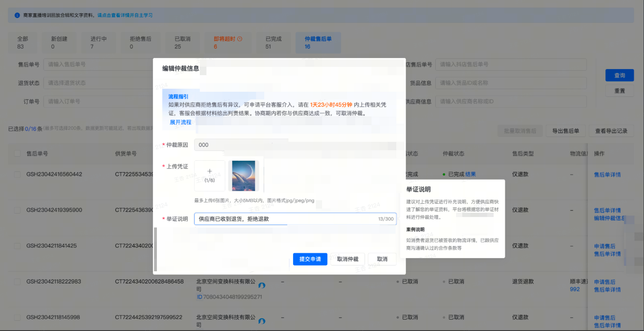This screenshot has height=331, width=644.
Task: Click the blue supplier icon in the GSH23042118222983 row
Action: [262, 285]
